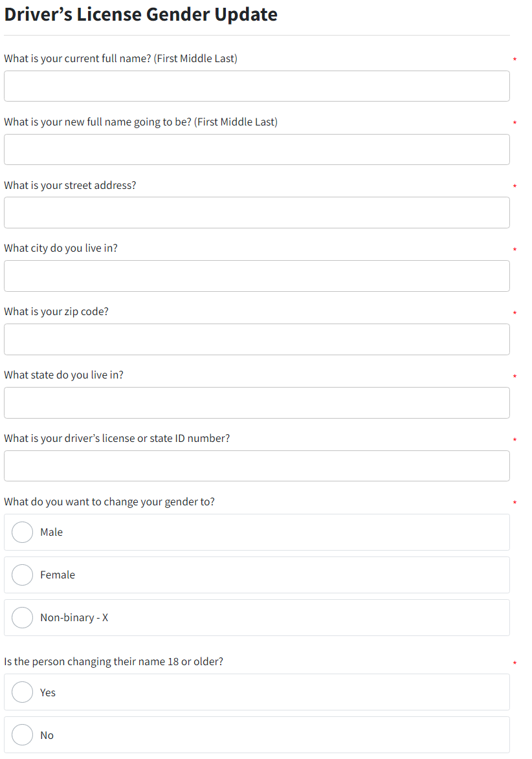The width and height of the screenshot is (532, 759).
Task: Click the street address input field
Action: click(256, 212)
